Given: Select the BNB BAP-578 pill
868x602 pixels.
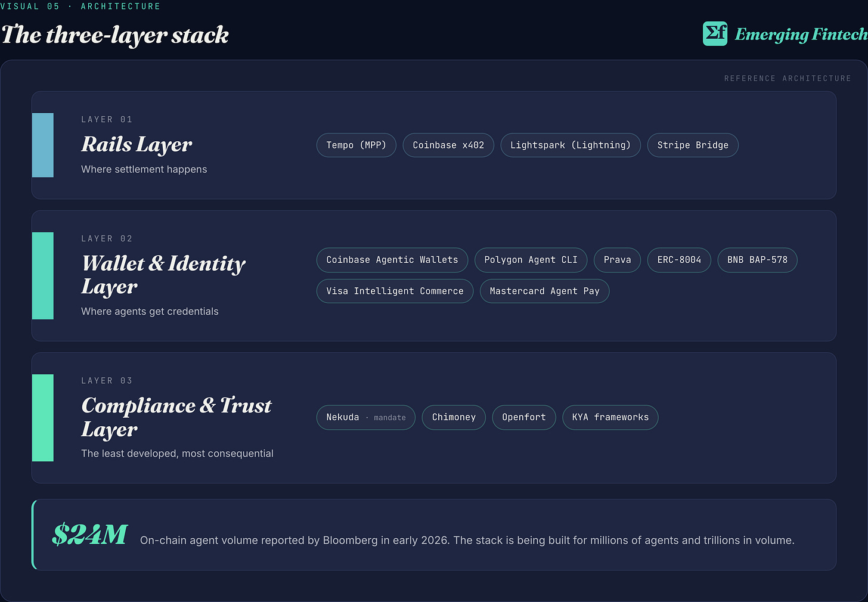Looking at the screenshot, I should point(757,260).
